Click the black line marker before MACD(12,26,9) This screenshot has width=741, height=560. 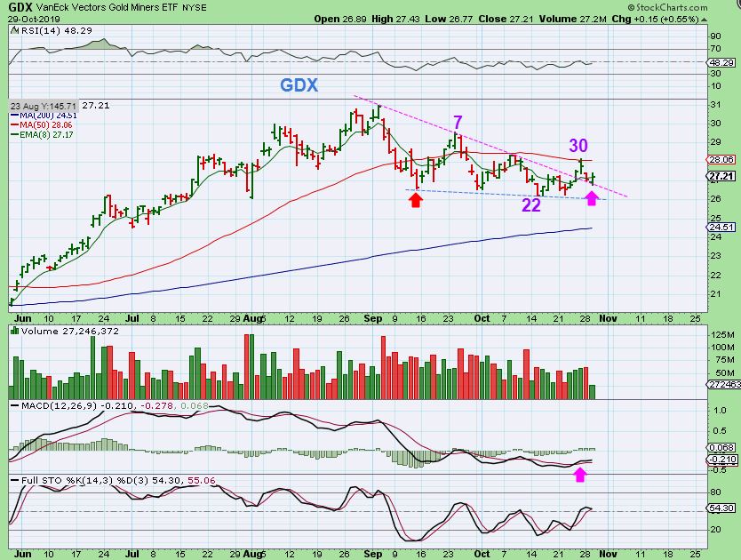click(x=14, y=406)
